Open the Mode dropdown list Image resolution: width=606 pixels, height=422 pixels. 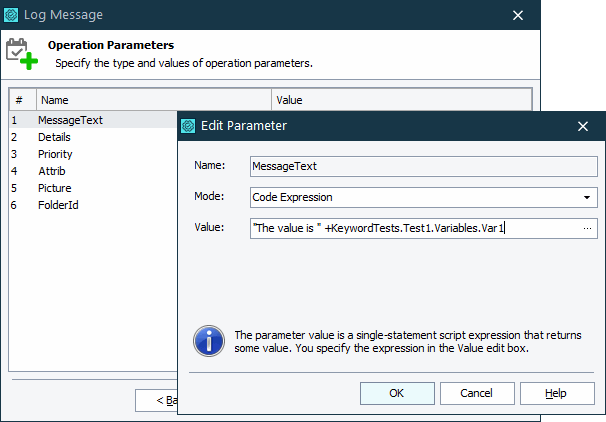pyautogui.click(x=586, y=197)
